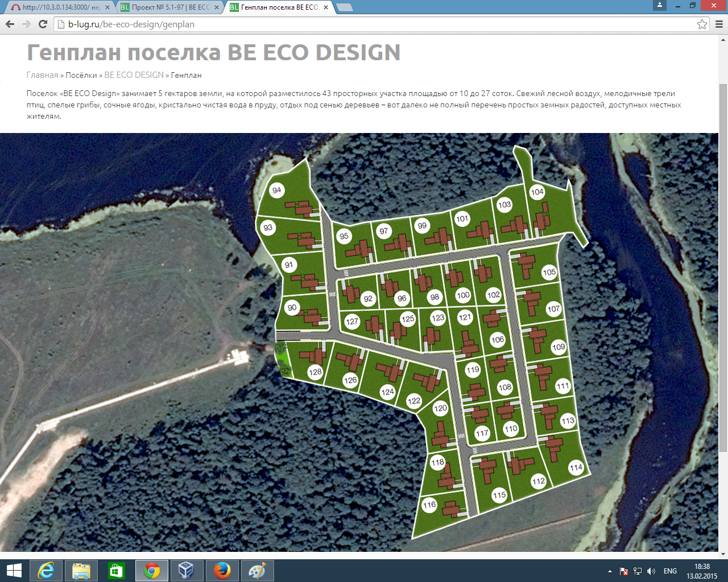728x582 pixels.
Task: Open VirtualBox from the taskbar
Action: click(187, 570)
